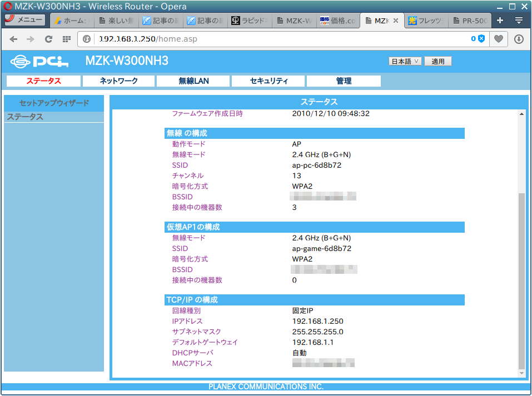Go back with the browser back arrow
Viewport: 532px width, 396px height.
[x=13, y=39]
